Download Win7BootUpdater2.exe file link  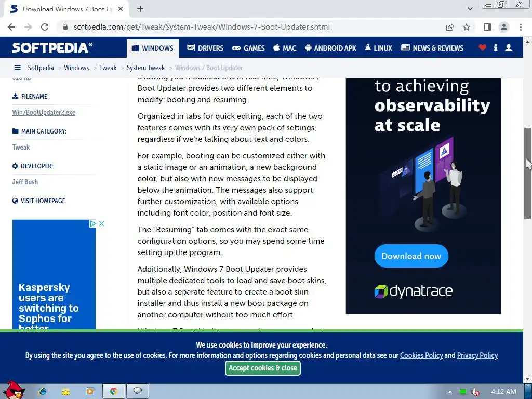pyautogui.click(x=44, y=112)
